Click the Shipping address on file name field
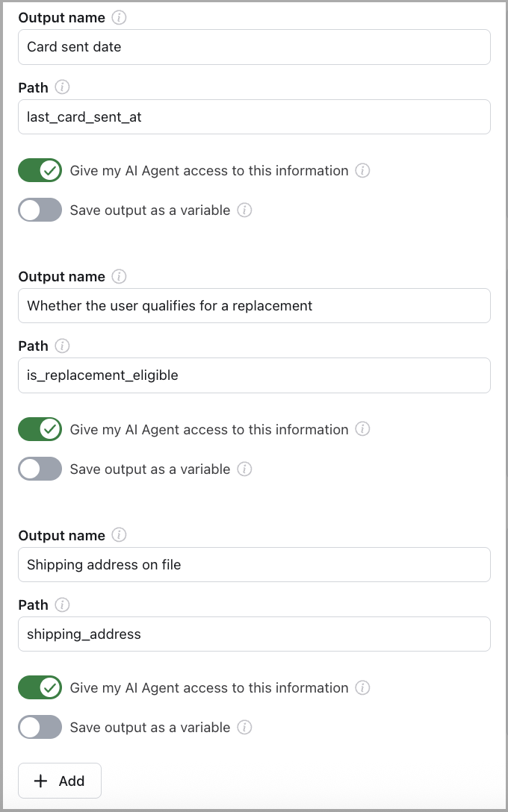Image resolution: width=508 pixels, height=812 pixels. pos(254,565)
